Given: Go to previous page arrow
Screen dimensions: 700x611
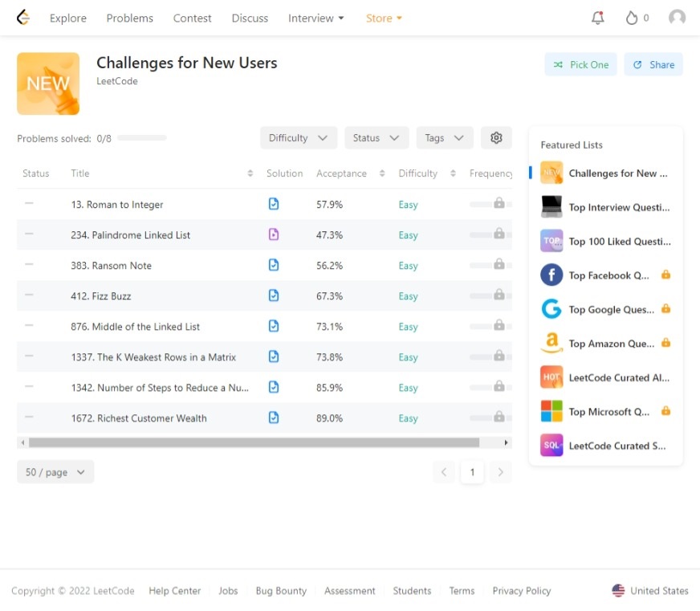Looking at the screenshot, I should [444, 472].
